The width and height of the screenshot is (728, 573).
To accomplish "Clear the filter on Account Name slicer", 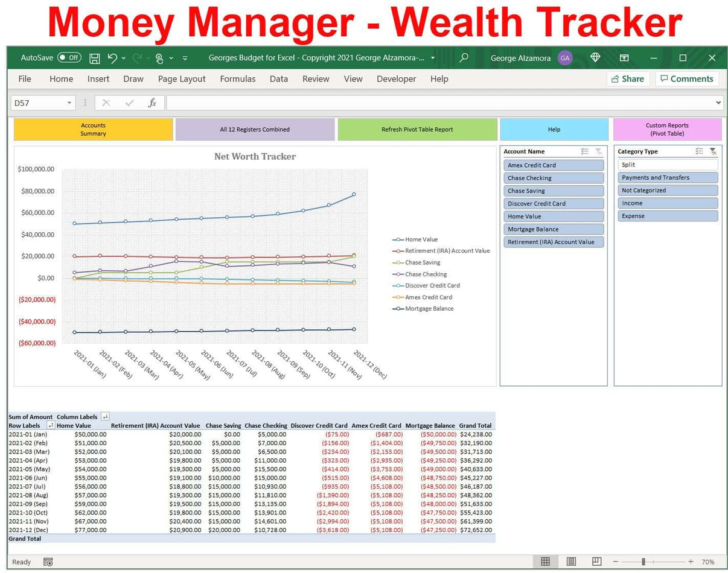I will (599, 151).
